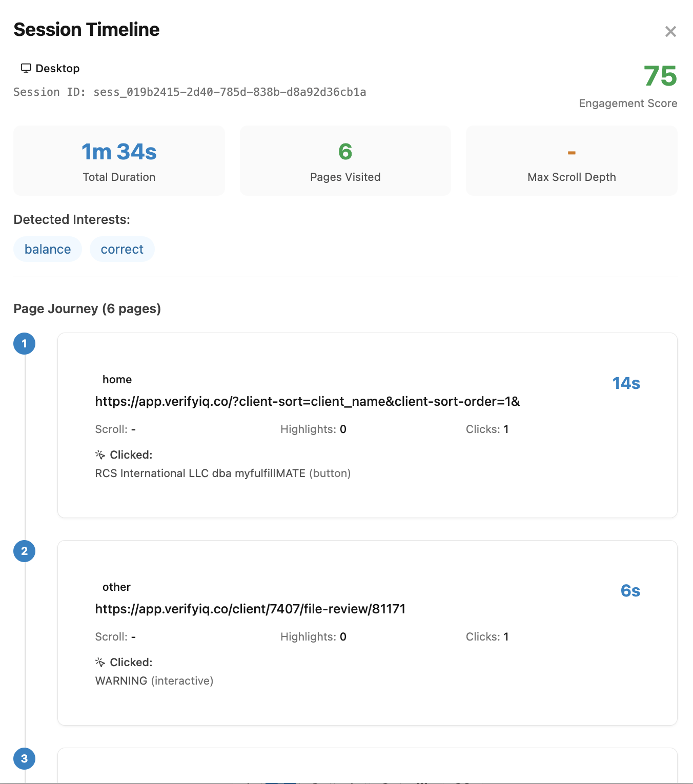The image size is (693, 784).
Task: Expand the third page journey entry
Action: [x=368, y=767]
